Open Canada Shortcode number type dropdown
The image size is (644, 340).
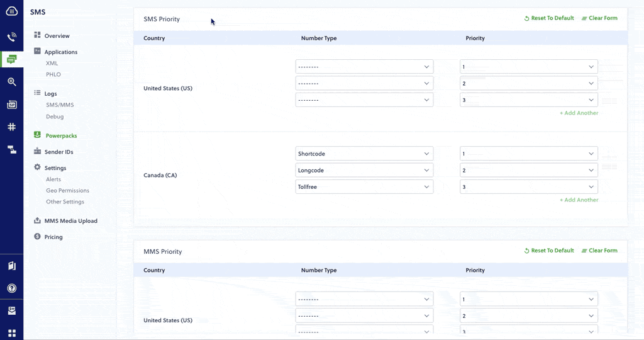(x=364, y=154)
